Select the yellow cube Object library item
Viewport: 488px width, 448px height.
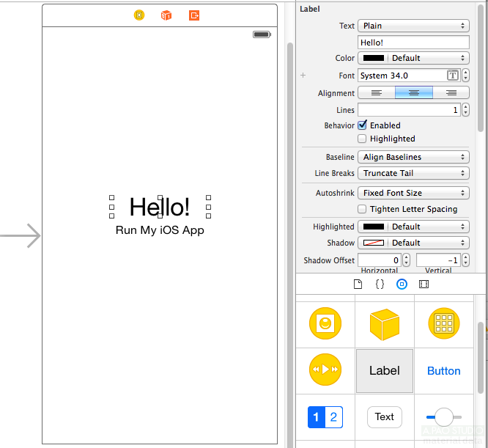coord(384,323)
